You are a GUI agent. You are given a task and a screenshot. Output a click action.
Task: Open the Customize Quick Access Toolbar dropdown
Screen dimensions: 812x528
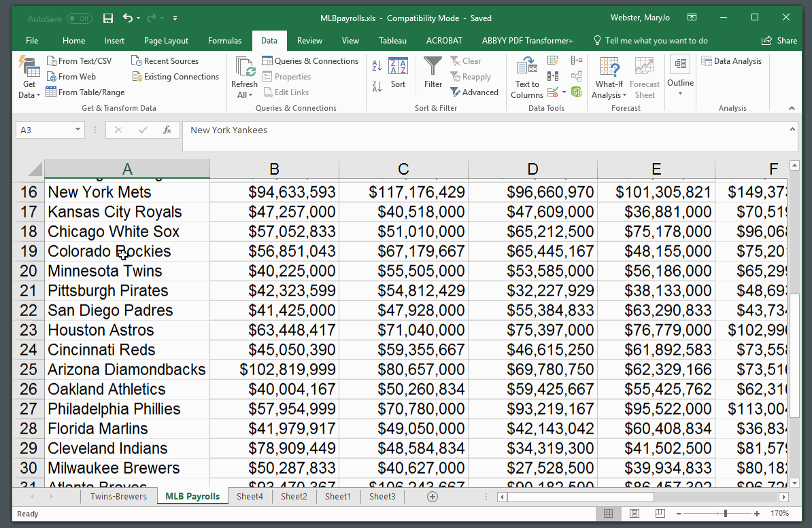(175, 18)
